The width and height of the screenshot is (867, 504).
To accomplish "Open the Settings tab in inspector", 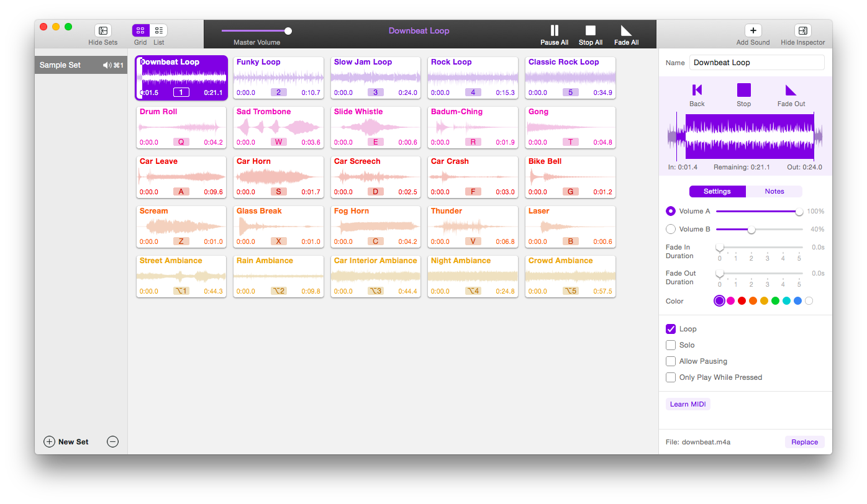I will (717, 191).
